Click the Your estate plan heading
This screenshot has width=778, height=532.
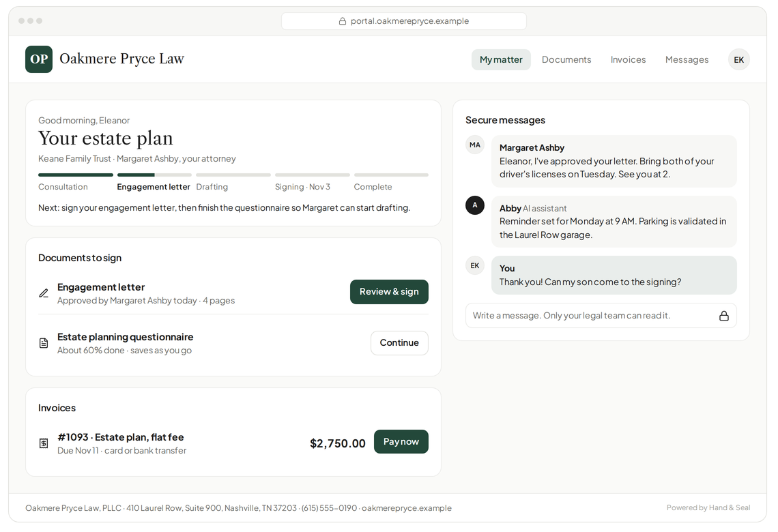point(106,138)
